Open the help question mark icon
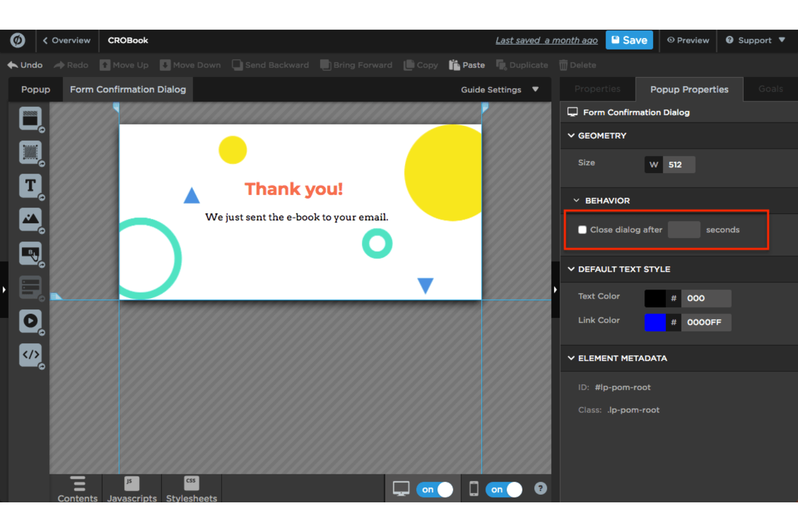Image resolution: width=798 pixels, height=532 pixels. tap(540, 488)
